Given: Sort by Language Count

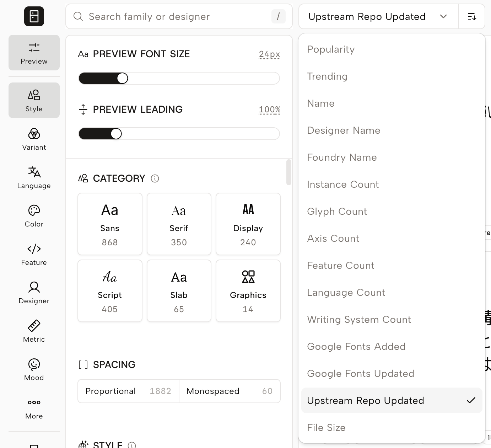Looking at the screenshot, I should coord(392,293).
